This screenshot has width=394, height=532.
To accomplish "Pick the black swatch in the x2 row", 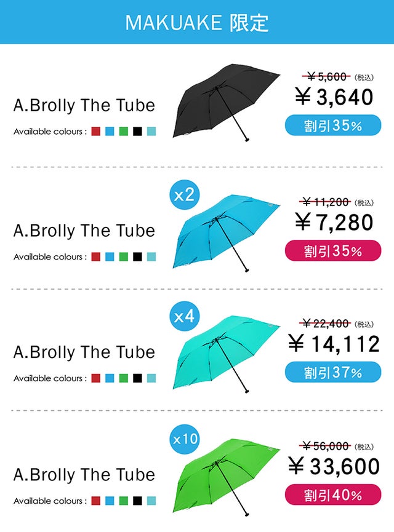I will click(137, 256).
